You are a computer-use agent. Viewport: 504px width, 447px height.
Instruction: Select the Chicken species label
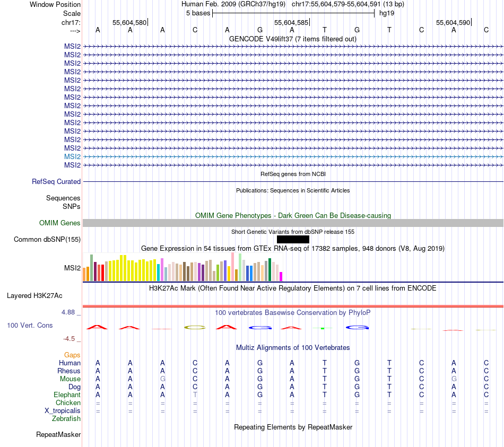click(x=68, y=402)
